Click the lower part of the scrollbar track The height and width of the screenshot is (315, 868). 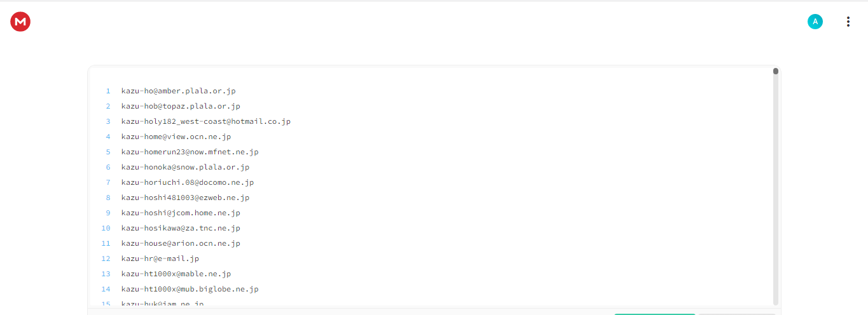coord(776,254)
